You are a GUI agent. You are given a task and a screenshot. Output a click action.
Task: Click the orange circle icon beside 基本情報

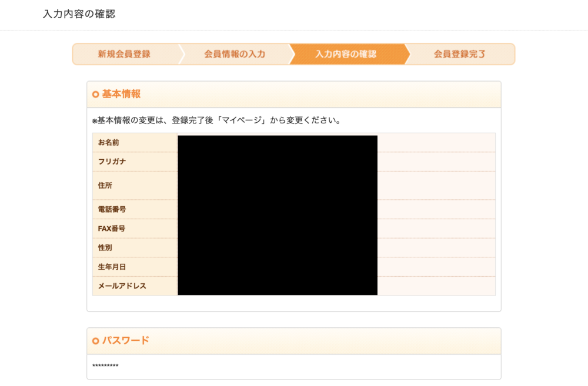click(96, 95)
